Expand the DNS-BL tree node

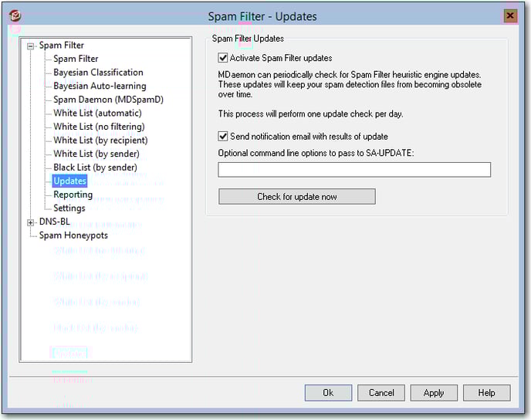pos(30,222)
